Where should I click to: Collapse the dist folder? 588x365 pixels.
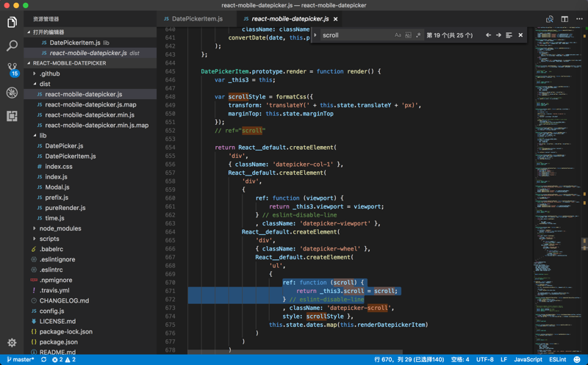[x=45, y=84]
